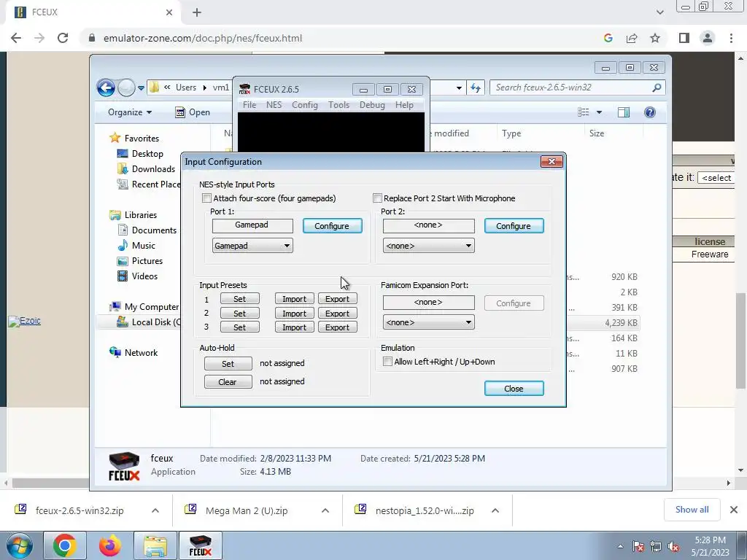Toggle Chrome side panel icon
Image resolution: width=747 pixels, height=560 pixels.
coord(684,38)
